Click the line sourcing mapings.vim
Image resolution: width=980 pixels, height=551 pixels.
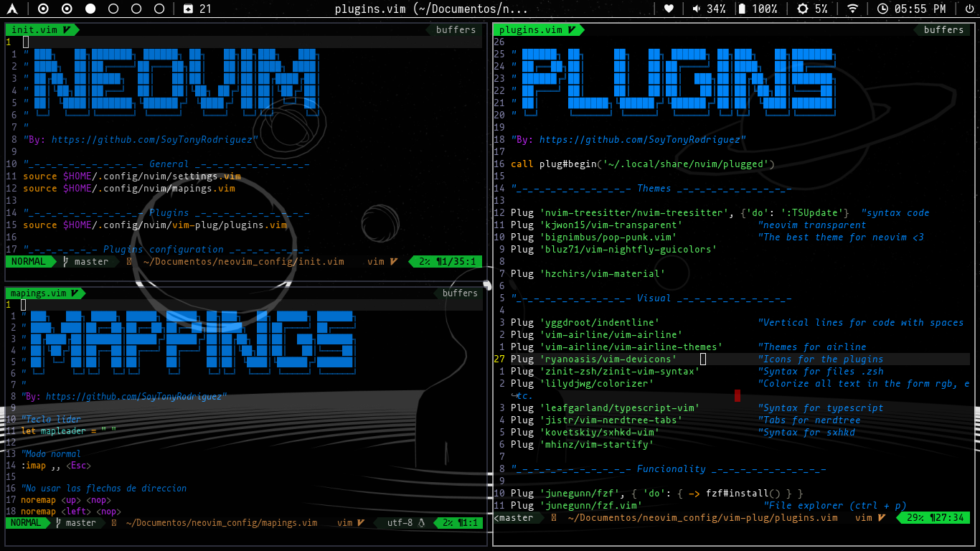tap(129, 189)
